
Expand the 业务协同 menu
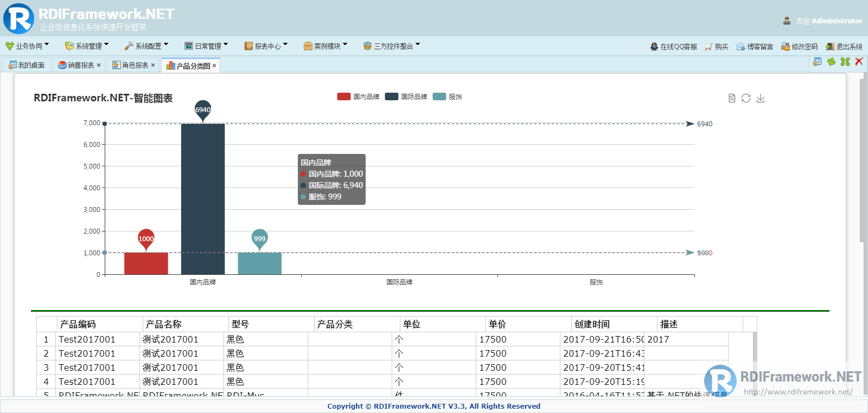click(x=27, y=46)
